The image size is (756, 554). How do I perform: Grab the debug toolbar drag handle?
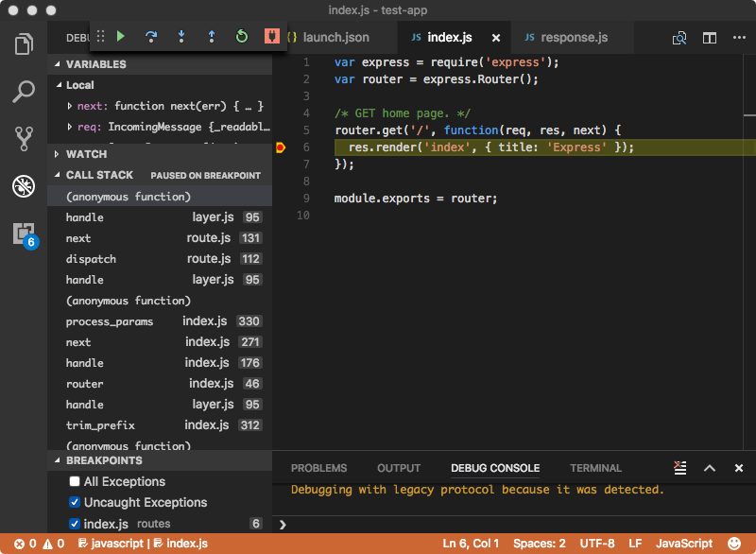(100, 36)
